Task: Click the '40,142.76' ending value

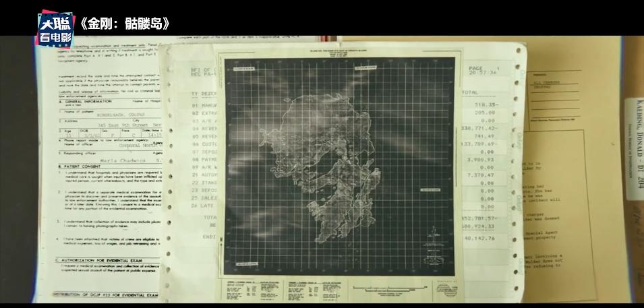Action: tap(479, 238)
